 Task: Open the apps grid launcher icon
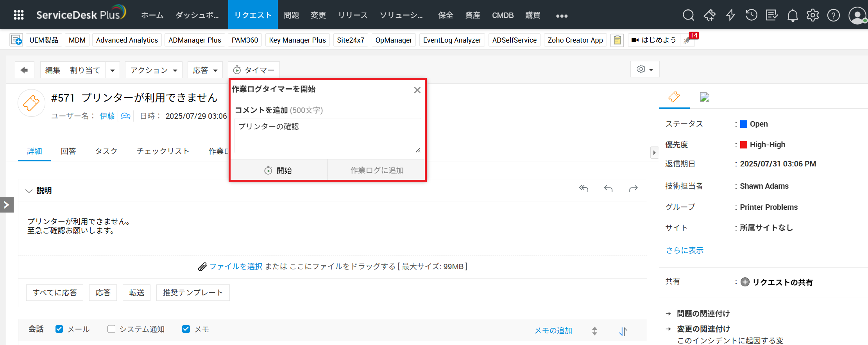(x=18, y=15)
